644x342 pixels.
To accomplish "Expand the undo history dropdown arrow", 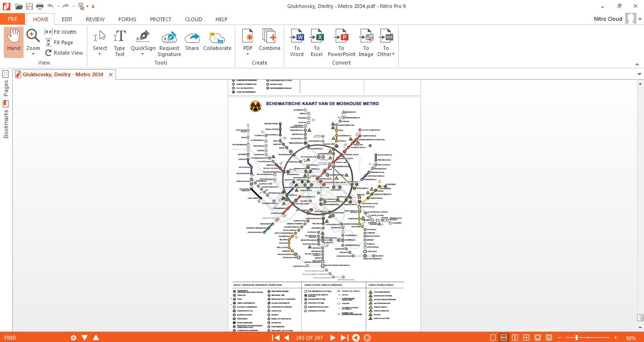I will 57,7.
